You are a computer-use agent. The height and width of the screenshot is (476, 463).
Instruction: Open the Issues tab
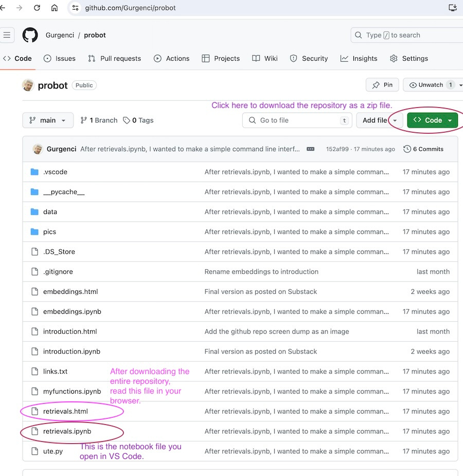(x=60, y=58)
